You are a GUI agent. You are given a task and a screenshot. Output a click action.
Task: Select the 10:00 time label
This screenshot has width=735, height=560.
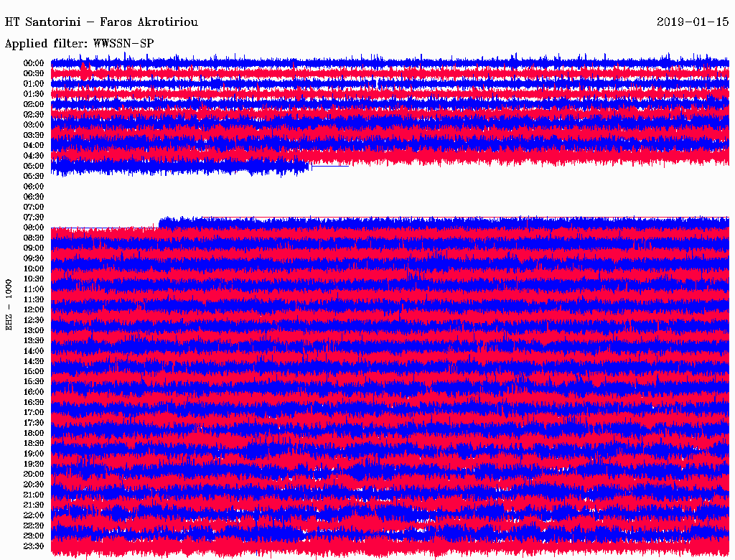point(34,269)
